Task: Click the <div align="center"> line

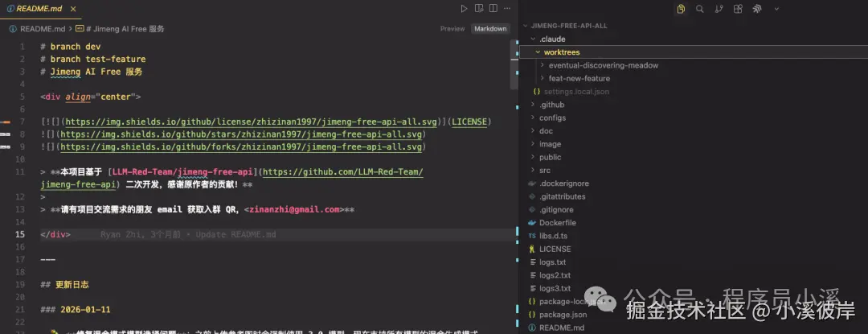Action: tap(91, 97)
